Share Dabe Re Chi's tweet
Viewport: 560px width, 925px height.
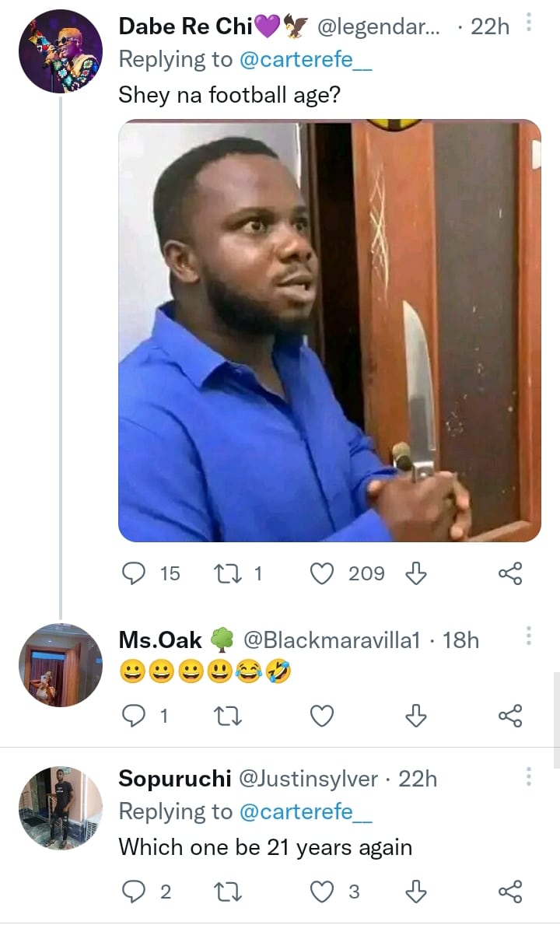(x=509, y=574)
